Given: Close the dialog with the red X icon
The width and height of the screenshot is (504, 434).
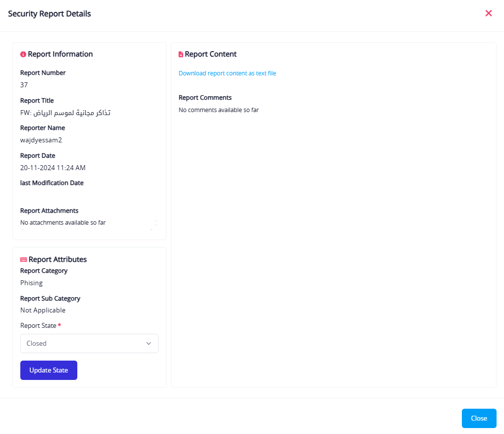Looking at the screenshot, I should tap(489, 13).
